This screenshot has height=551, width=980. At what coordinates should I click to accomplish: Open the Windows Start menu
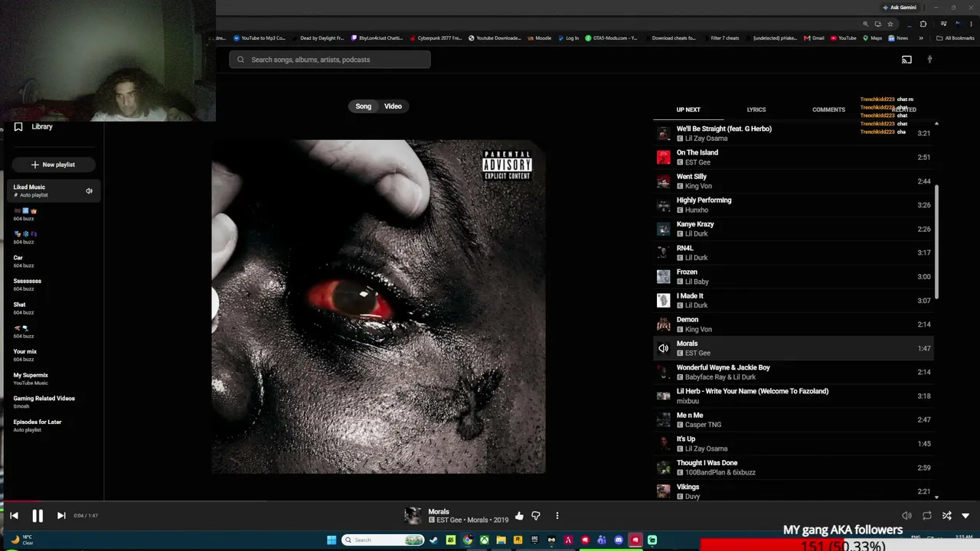(x=332, y=540)
